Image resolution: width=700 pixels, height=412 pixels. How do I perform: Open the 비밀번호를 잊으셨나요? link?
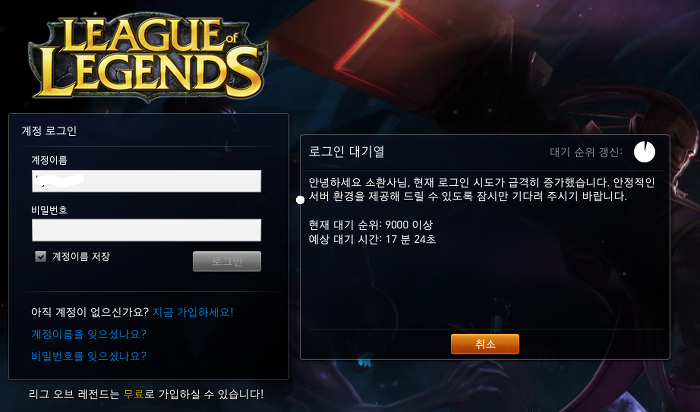point(89,356)
